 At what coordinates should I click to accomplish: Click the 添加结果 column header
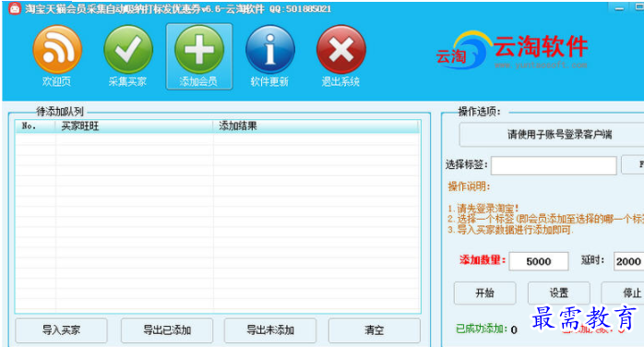pos(316,126)
